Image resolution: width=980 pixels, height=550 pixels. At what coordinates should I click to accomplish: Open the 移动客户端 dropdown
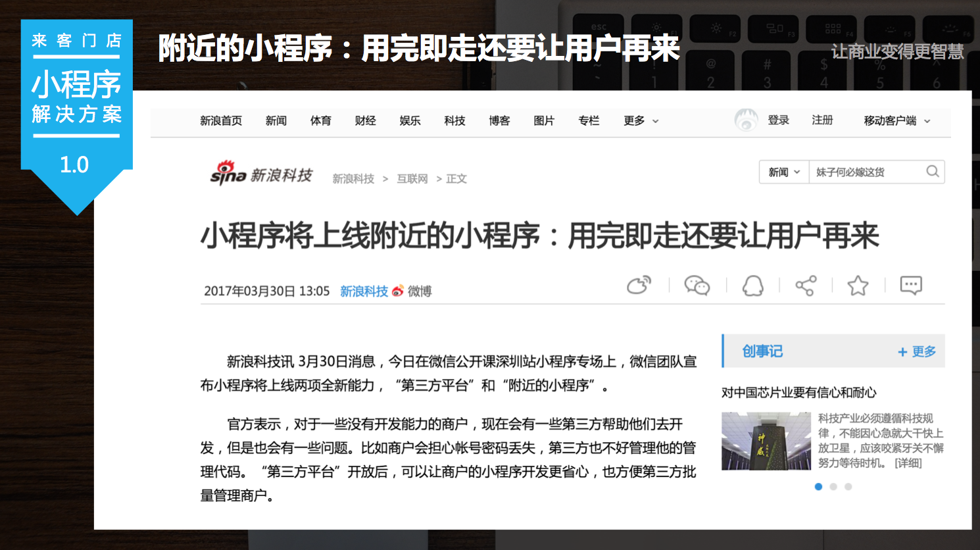[x=897, y=121]
